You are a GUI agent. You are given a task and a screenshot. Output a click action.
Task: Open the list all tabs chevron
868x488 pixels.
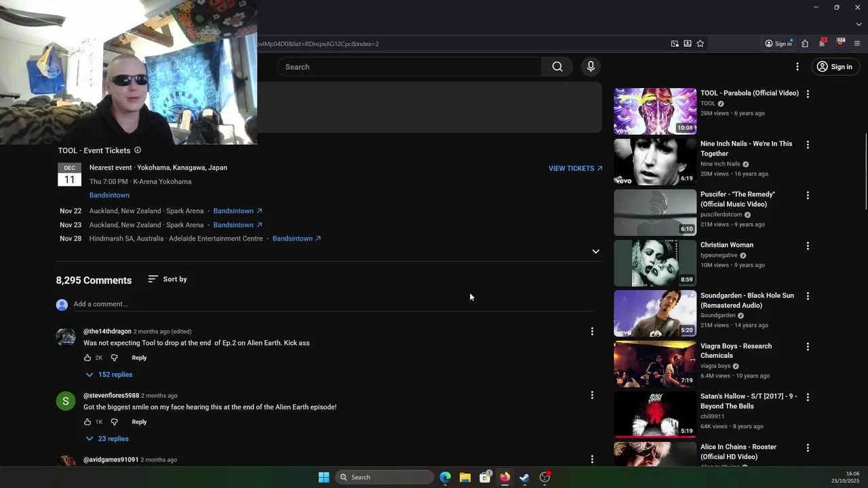pos(859,24)
